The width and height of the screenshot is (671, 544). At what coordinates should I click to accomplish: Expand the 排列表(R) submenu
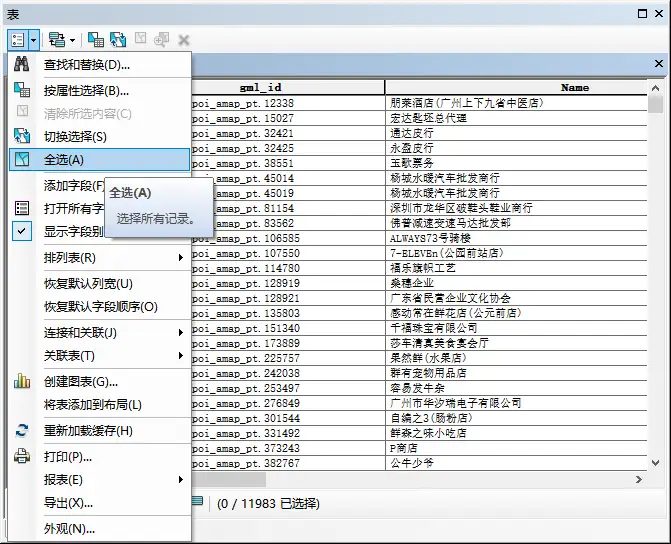99,258
